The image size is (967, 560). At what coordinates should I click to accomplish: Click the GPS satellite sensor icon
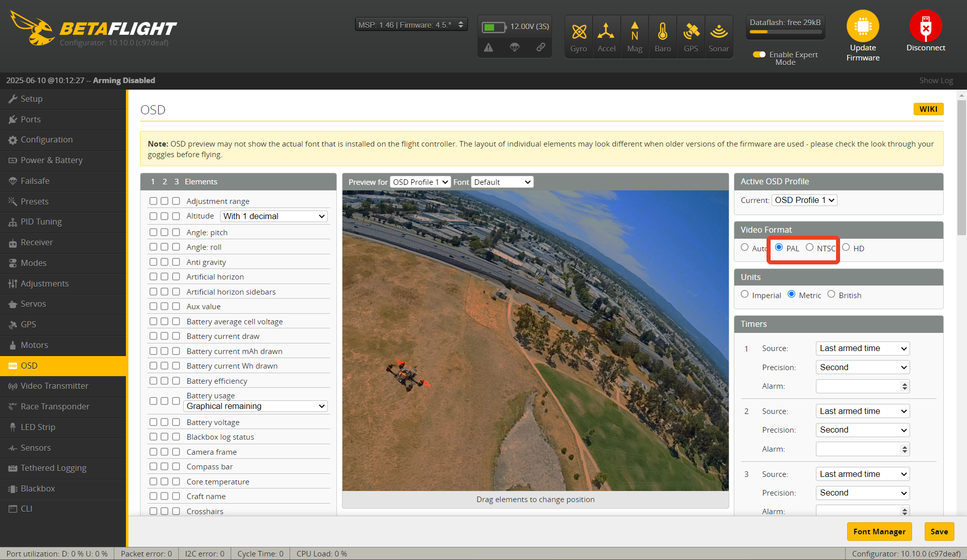[x=691, y=31]
